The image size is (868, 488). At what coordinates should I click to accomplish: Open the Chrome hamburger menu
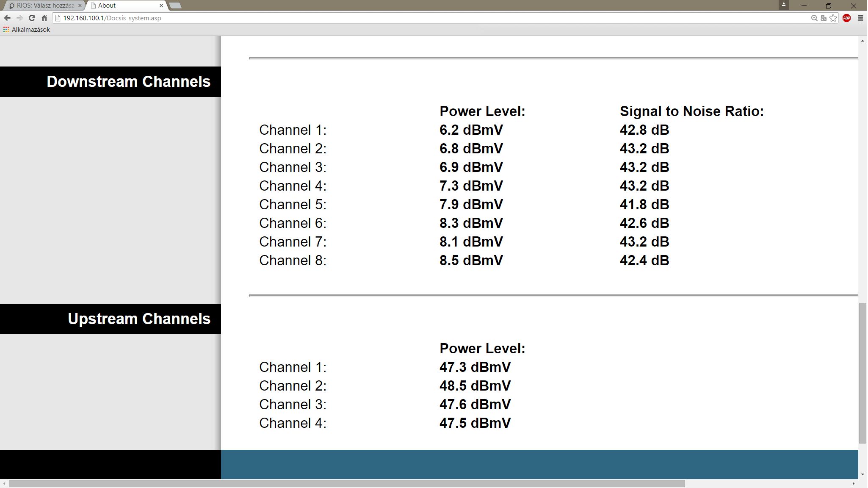click(x=860, y=18)
